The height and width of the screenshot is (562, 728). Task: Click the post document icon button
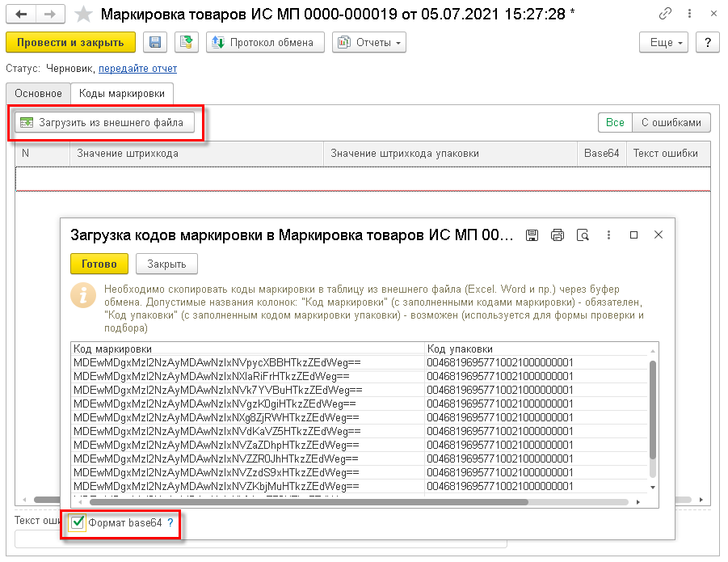[187, 42]
